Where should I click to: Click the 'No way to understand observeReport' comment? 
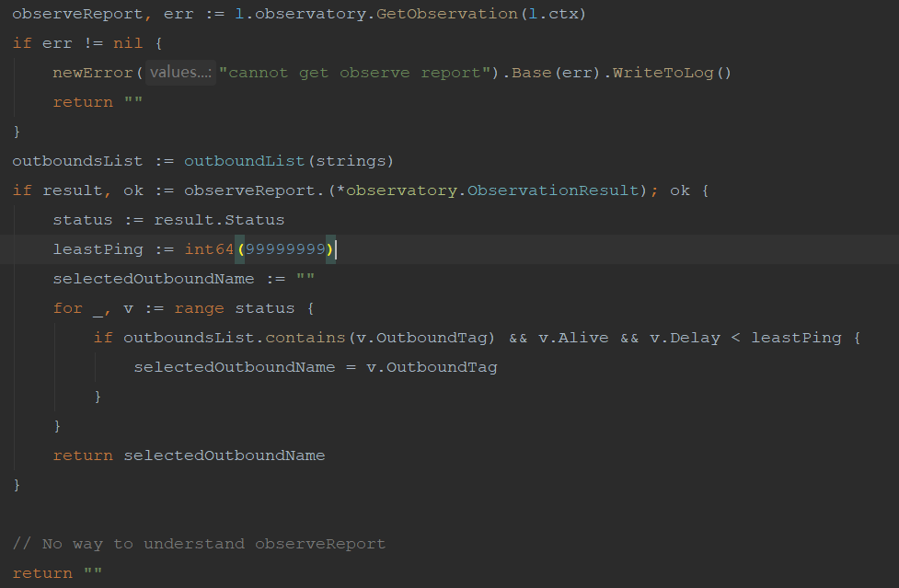[199, 544]
